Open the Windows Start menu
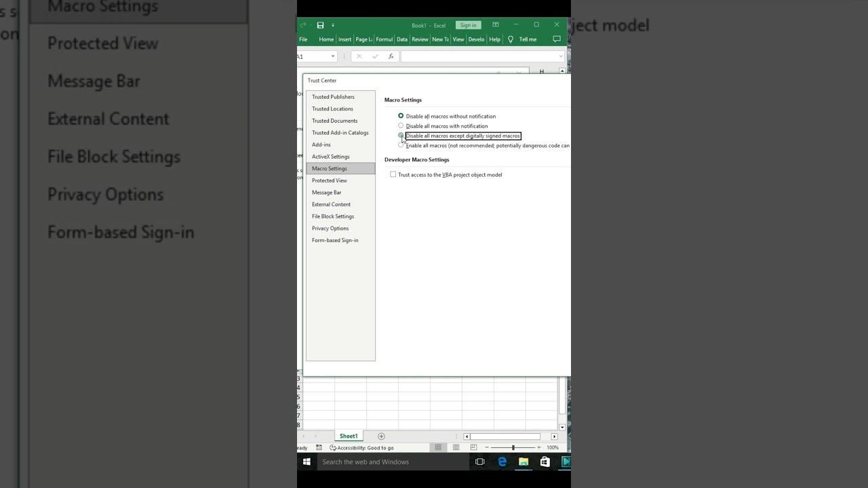The height and width of the screenshot is (488, 868). [307, 462]
